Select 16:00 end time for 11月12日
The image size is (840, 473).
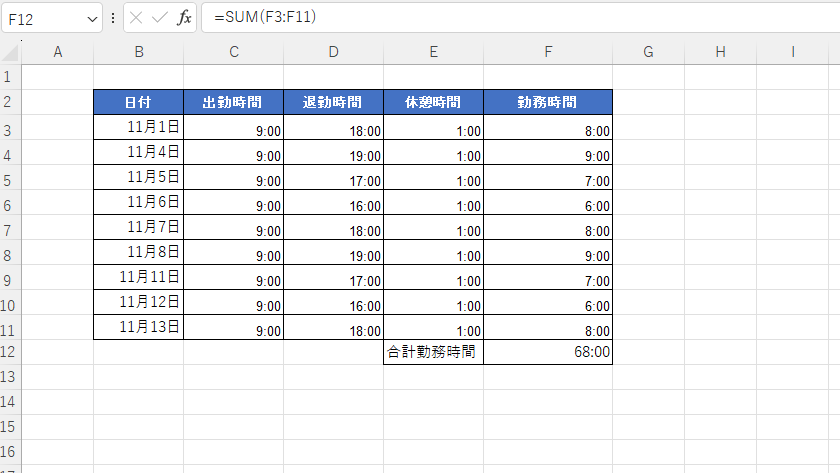(x=333, y=302)
